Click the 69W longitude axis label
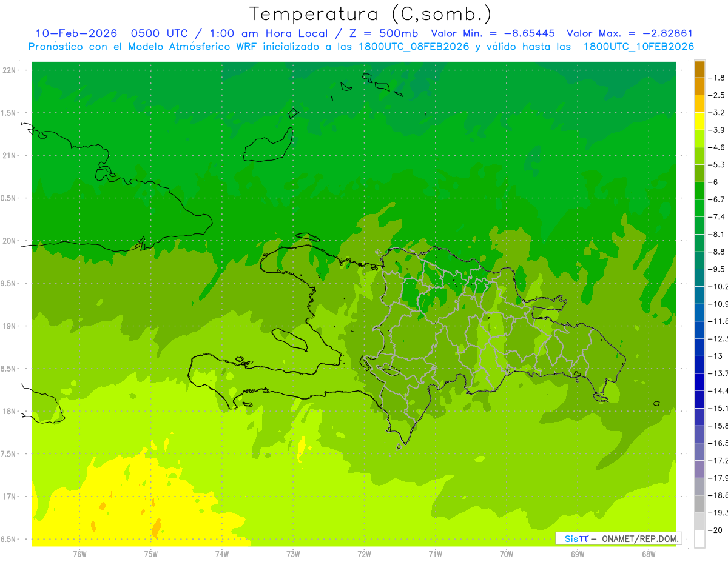The width and height of the screenshot is (728, 562). click(x=578, y=554)
